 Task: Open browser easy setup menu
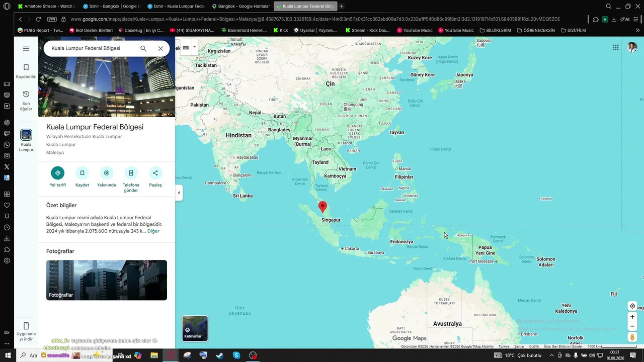636,19
